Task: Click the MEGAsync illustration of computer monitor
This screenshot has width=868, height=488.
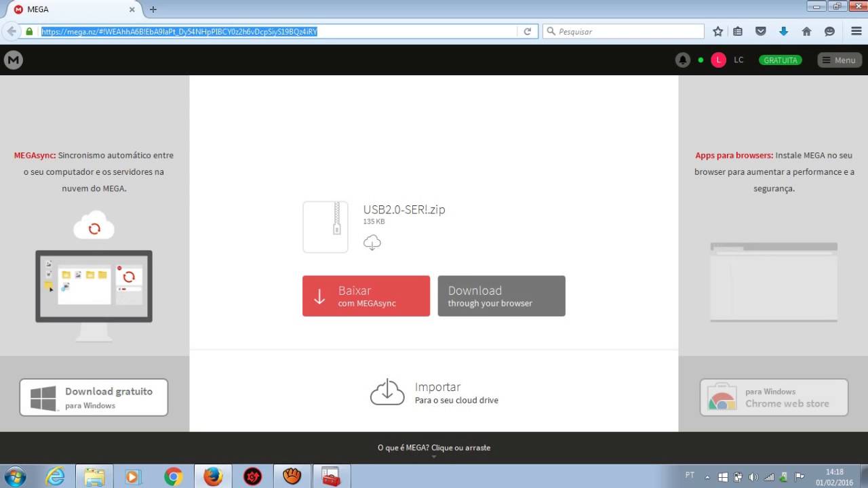Action: [94, 296]
